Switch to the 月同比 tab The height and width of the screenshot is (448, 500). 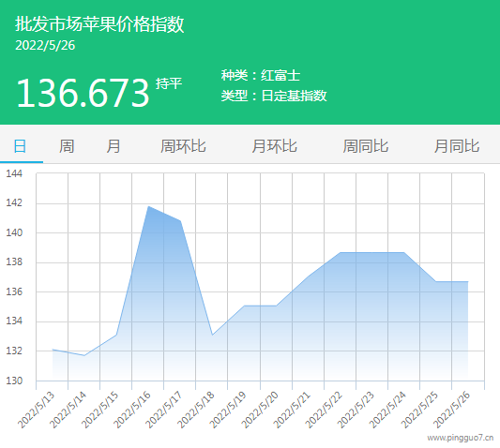point(457,146)
